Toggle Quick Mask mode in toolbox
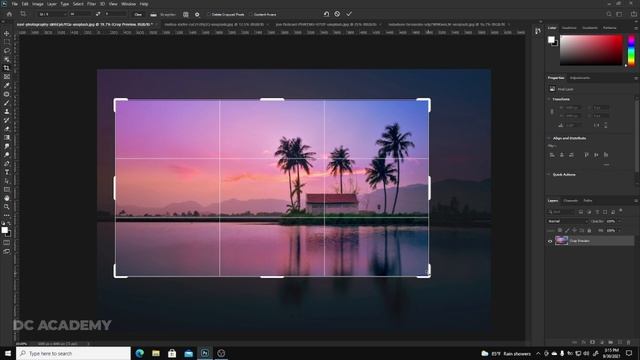The width and height of the screenshot is (640, 360). (7, 242)
